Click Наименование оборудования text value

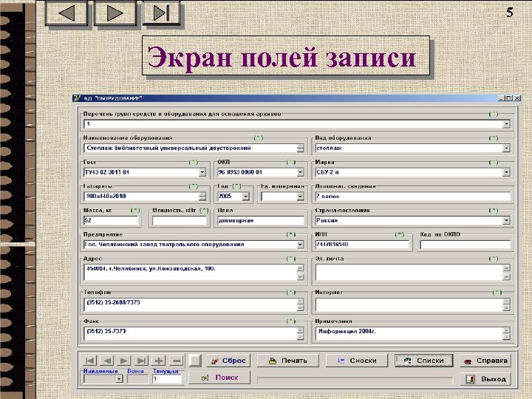[x=168, y=149]
